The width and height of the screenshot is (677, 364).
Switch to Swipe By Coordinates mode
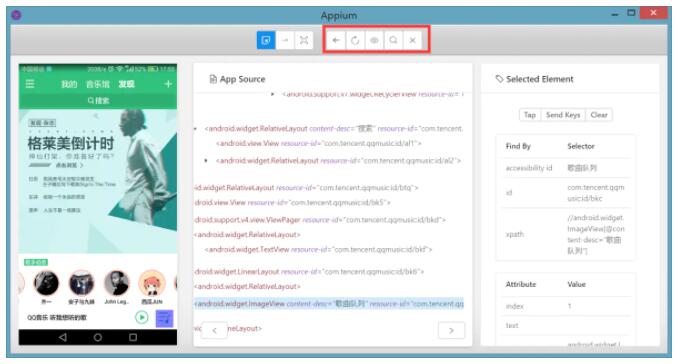click(285, 40)
